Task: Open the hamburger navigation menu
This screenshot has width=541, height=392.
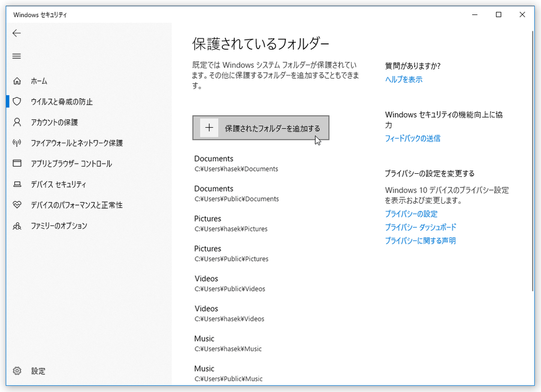Action: coord(17,56)
